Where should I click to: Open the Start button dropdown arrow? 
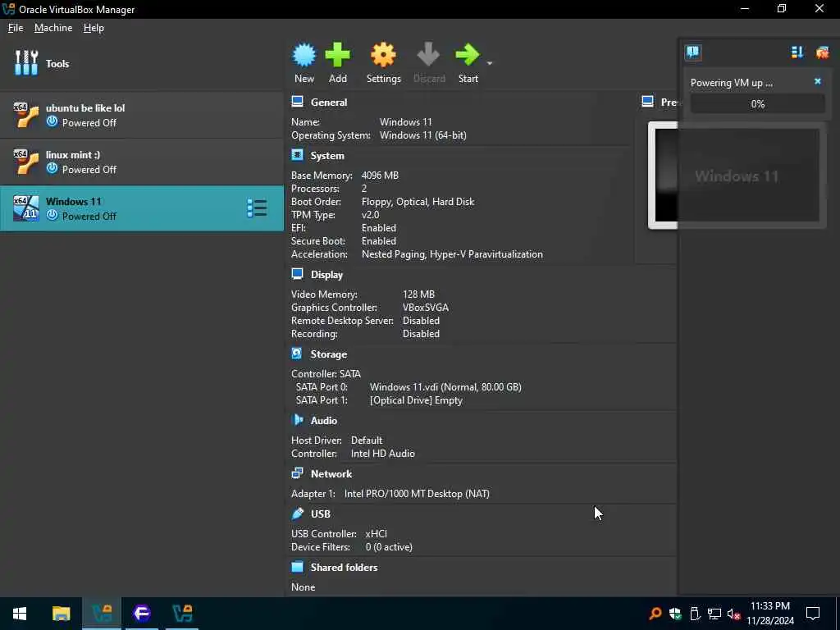pos(489,63)
